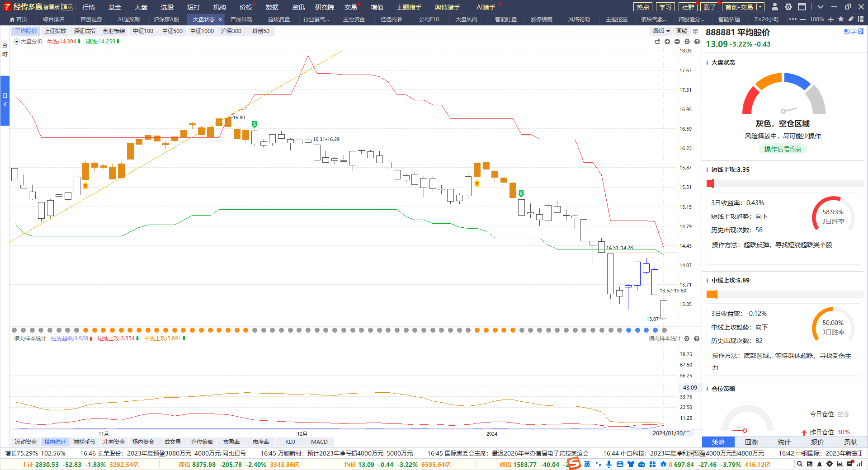Switch to the MACD indicator tab
The width and height of the screenshot is (868, 470).
point(319,442)
